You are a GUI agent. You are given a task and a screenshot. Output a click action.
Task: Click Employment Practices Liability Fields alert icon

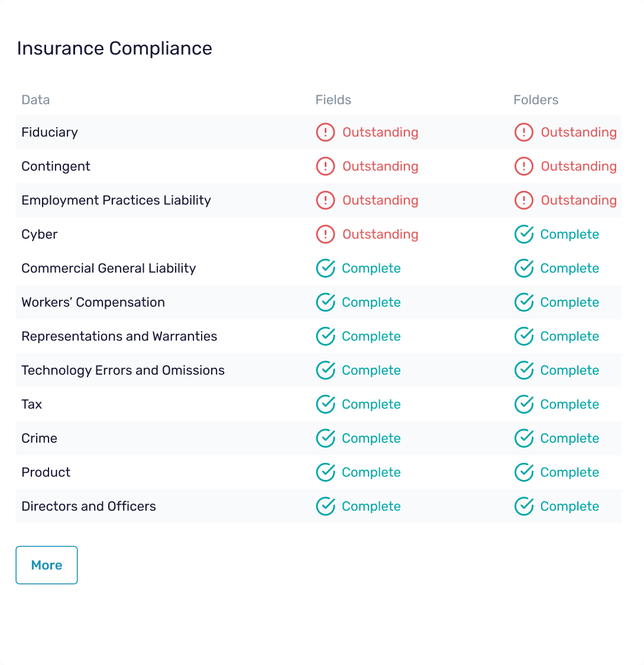pos(325,200)
